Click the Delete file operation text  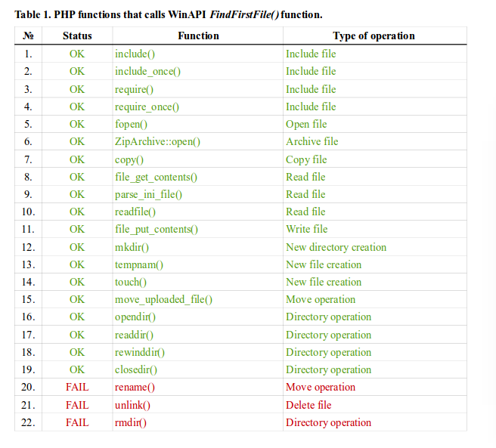pos(308,405)
